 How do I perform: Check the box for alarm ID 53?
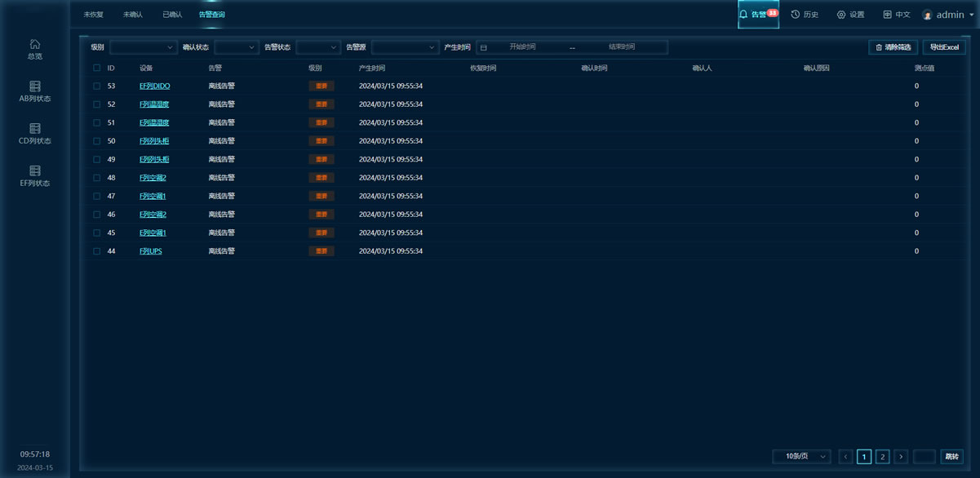click(x=96, y=86)
